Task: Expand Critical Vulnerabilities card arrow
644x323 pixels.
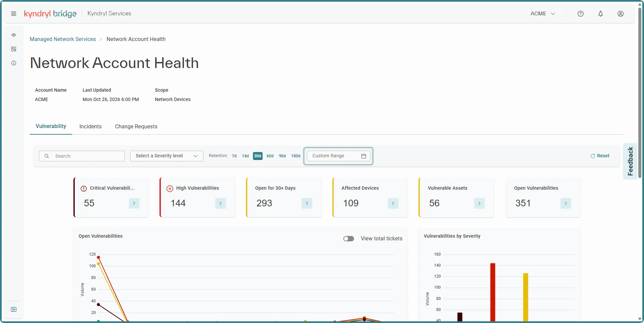Action: click(134, 203)
